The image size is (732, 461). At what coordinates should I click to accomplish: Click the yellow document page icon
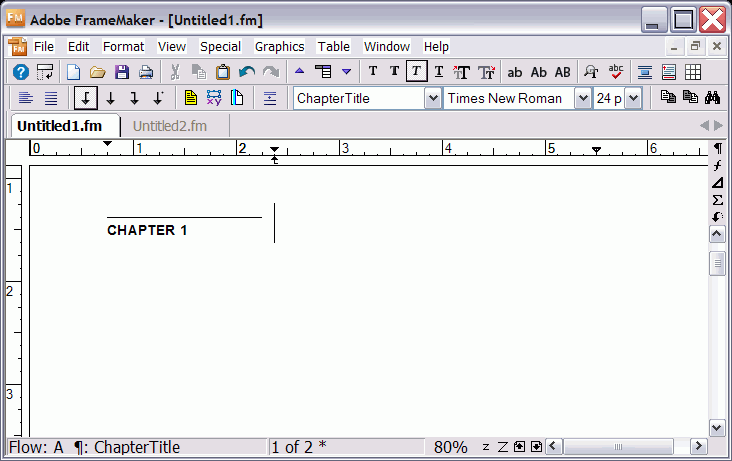click(190, 98)
